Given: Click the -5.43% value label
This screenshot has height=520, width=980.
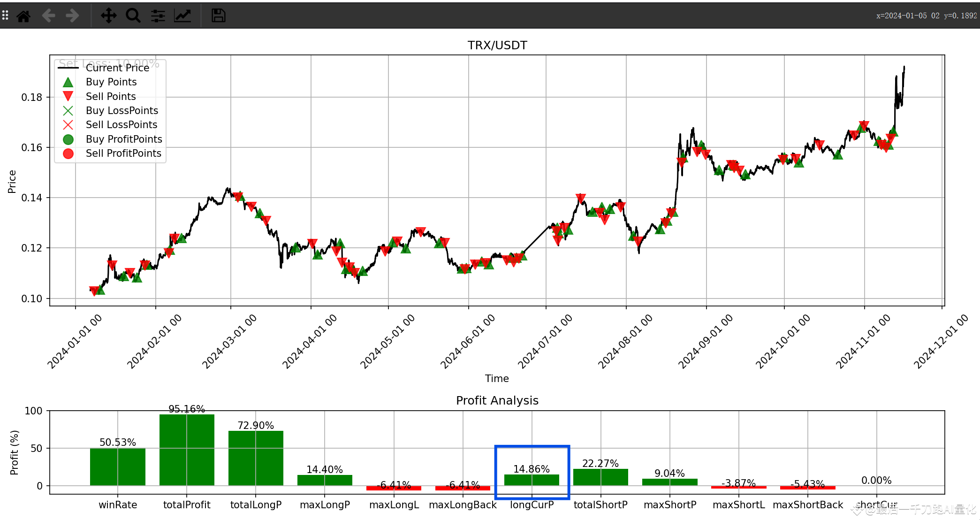Looking at the screenshot, I should 808,484.
